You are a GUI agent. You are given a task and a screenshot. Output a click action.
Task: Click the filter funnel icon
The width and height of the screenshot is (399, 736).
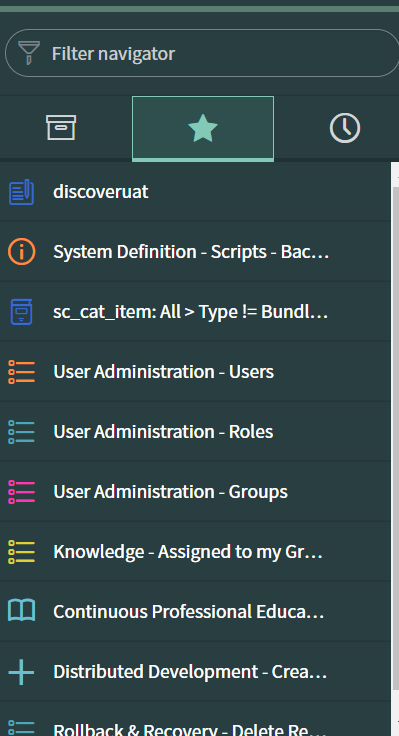[x=29, y=53]
